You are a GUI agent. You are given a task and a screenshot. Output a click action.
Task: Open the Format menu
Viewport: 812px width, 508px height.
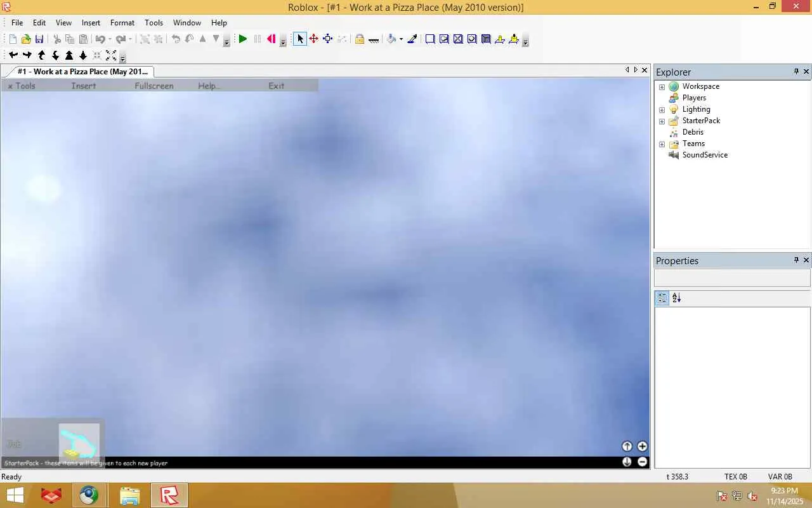[x=122, y=23]
